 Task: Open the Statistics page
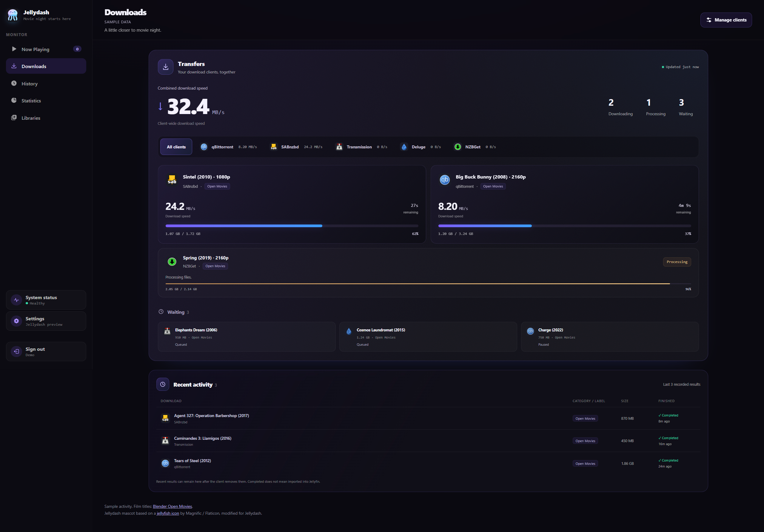[46, 101]
